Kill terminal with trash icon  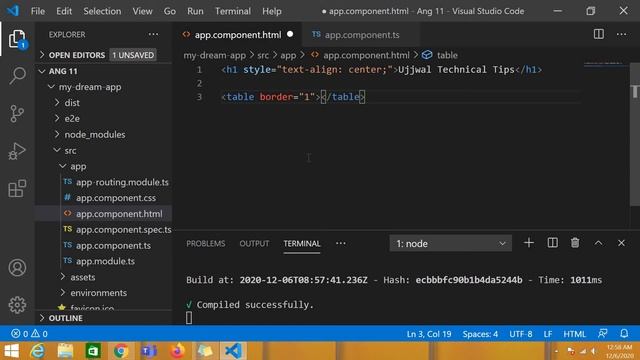(x=575, y=243)
